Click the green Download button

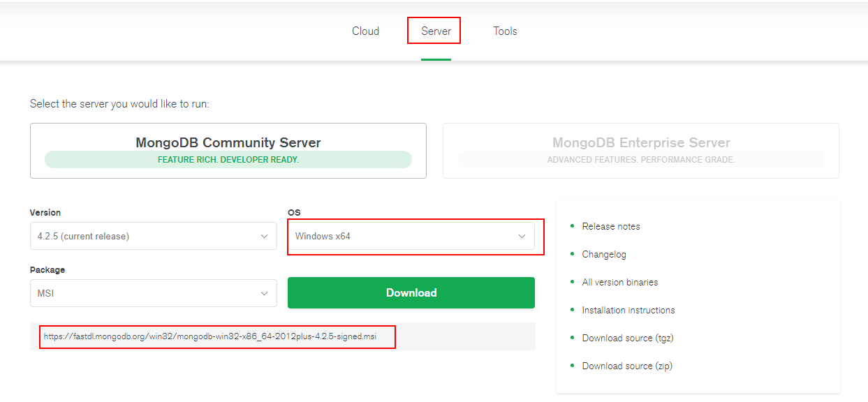[x=411, y=292]
